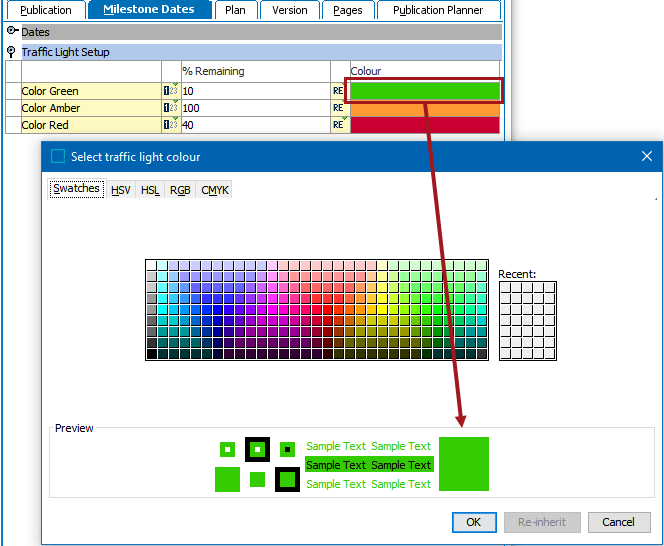Click the RE icon in Color Red row
Image resolution: width=664 pixels, height=546 pixels.
[338, 125]
